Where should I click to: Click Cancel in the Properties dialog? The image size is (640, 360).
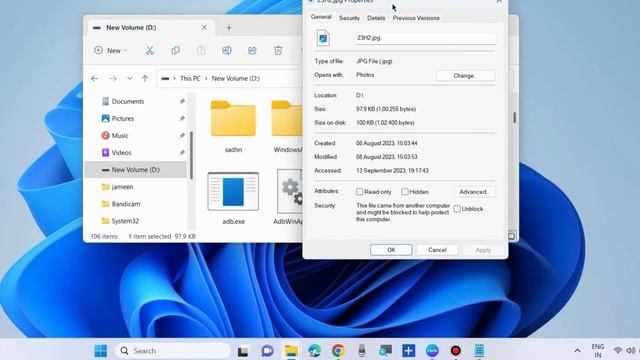pos(437,250)
